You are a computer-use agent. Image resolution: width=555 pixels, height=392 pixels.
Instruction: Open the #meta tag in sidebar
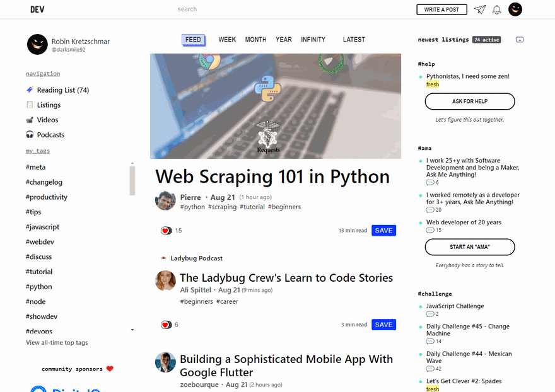[35, 167]
